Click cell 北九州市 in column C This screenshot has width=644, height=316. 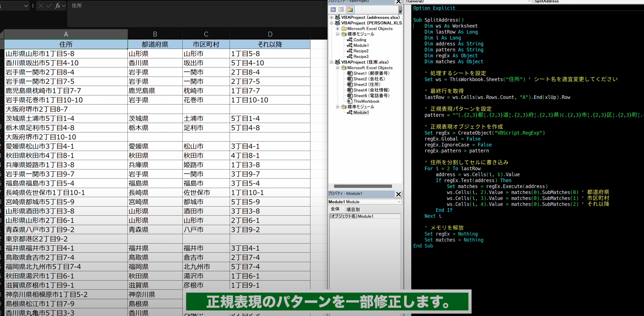pos(206,267)
